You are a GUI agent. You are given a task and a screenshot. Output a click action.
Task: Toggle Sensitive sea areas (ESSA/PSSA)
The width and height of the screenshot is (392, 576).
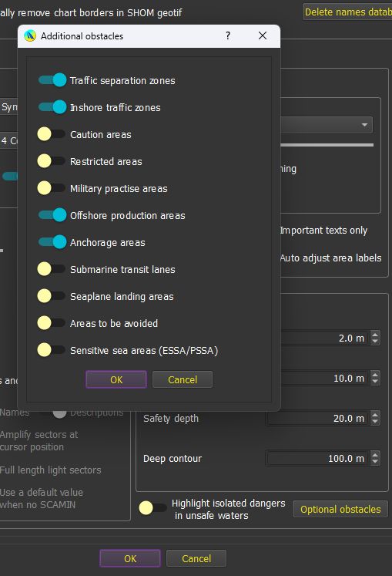[x=52, y=350]
